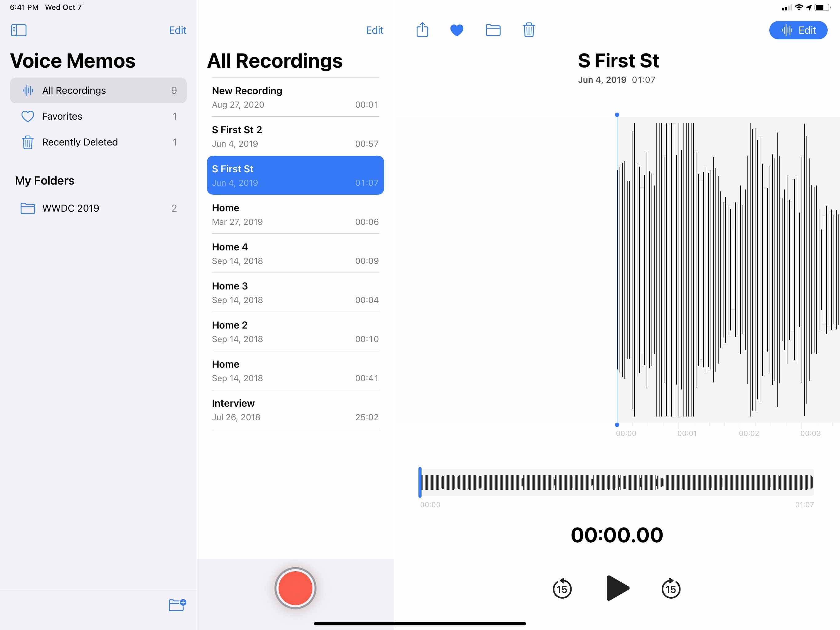Image resolution: width=840 pixels, height=630 pixels.
Task: Tap the share icon in the toolbar
Action: pyautogui.click(x=422, y=30)
